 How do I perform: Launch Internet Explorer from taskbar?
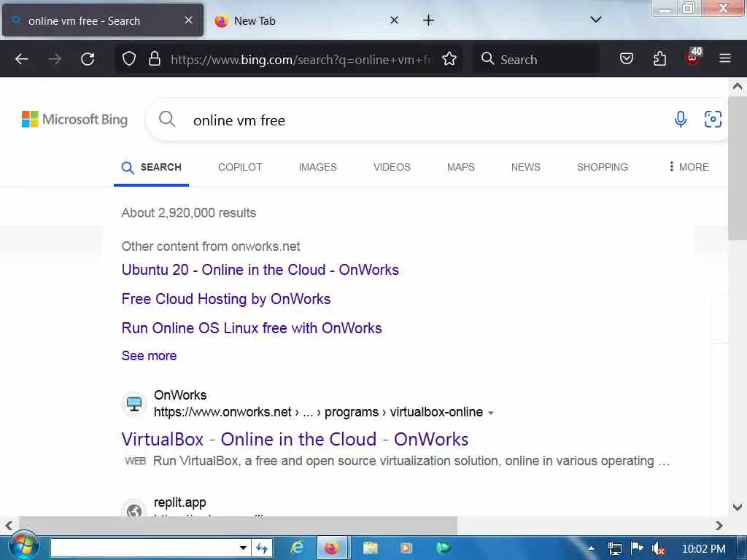point(298,548)
